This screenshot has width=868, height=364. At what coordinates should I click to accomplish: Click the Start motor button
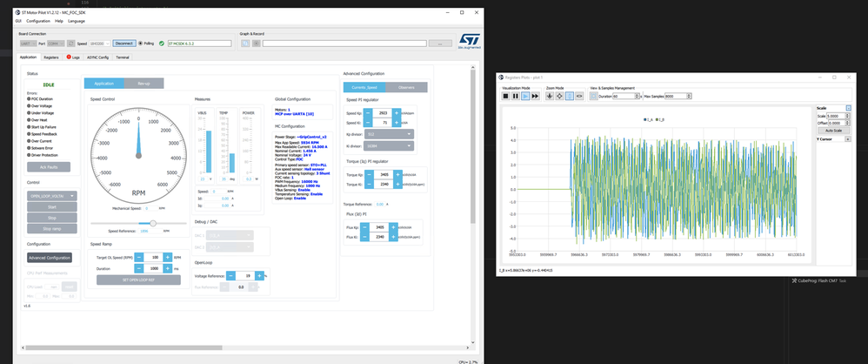[x=52, y=206]
